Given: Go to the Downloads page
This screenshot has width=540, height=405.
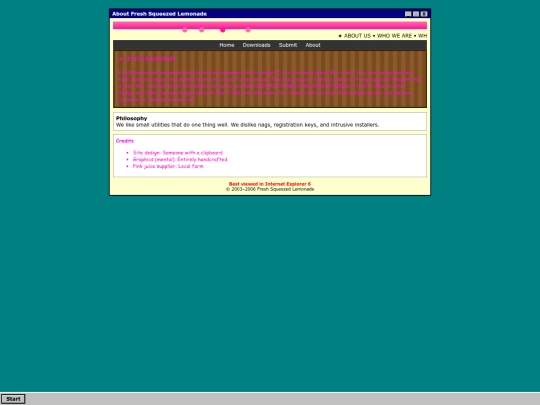Looking at the screenshot, I should [256, 45].
